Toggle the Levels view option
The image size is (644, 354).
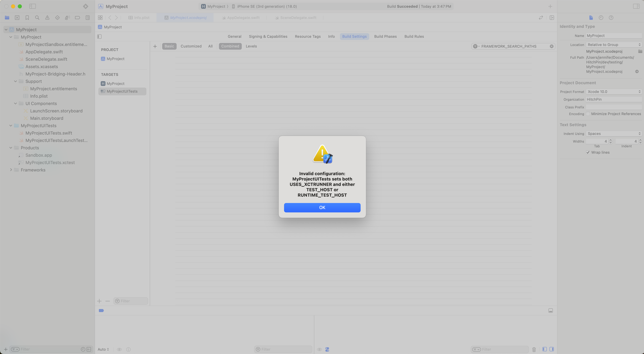click(251, 46)
